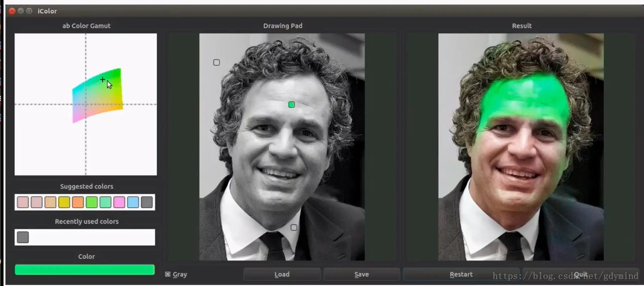The width and height of the screenshot is (644, 286).
Task: Toggle the Gray checkbox
Action: [x=168, y=274]
